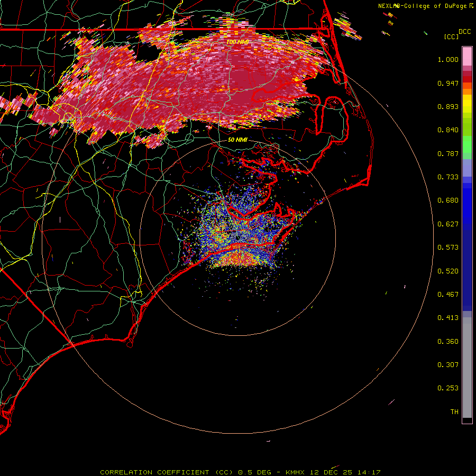
Task: Click the TH threshold label
Action: click(x=454, y=412)
